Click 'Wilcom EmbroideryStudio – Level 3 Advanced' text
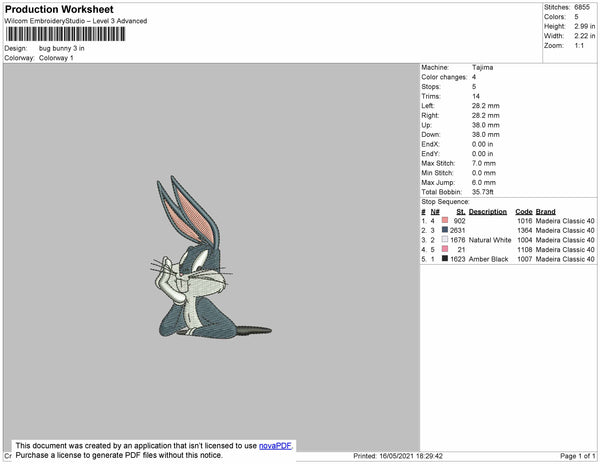Screen dimensions: 600x464 pos(76,21)
